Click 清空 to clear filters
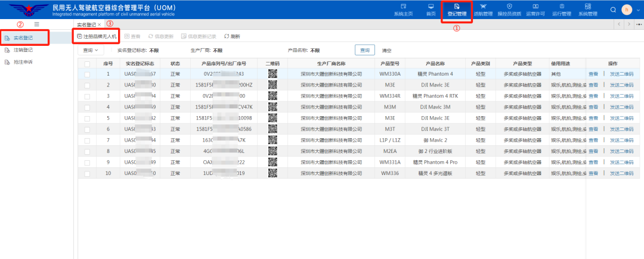This screenshot has width=644, height=259. [386, 51]
